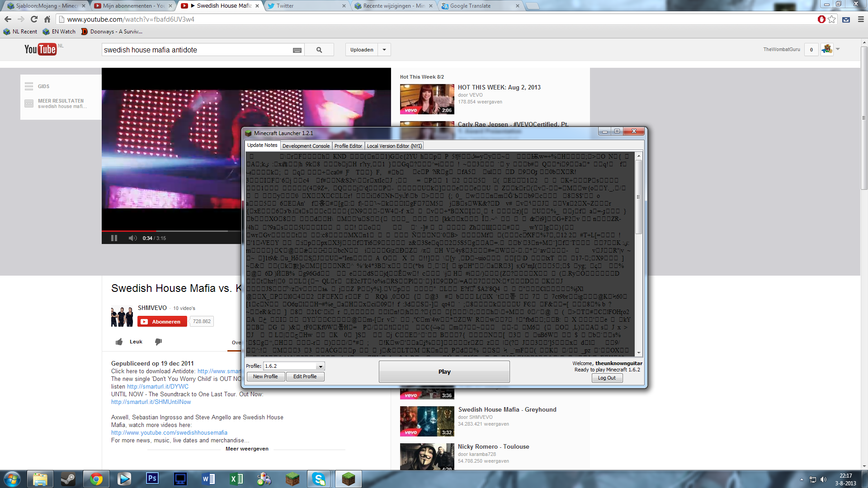This screenshot has height=488, width=868.
Task: Expand the Uploaden dropdown arrow
Action: (x=384, y=50)
